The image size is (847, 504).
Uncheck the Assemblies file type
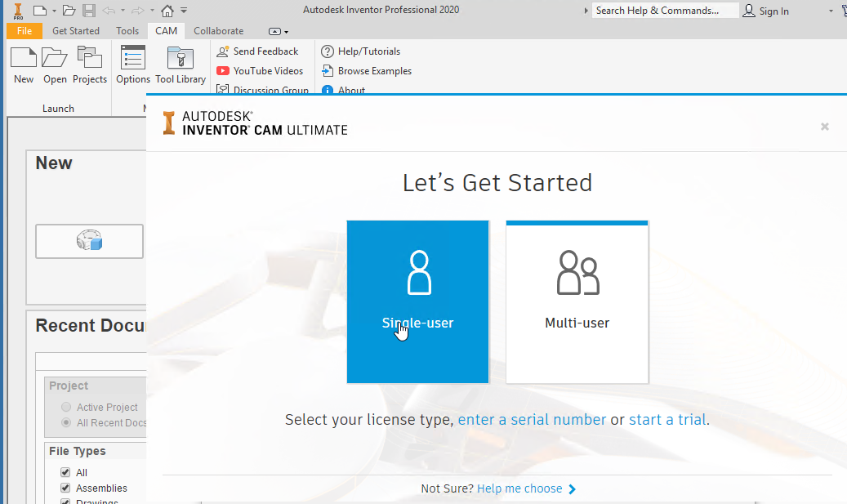[65, 488]
